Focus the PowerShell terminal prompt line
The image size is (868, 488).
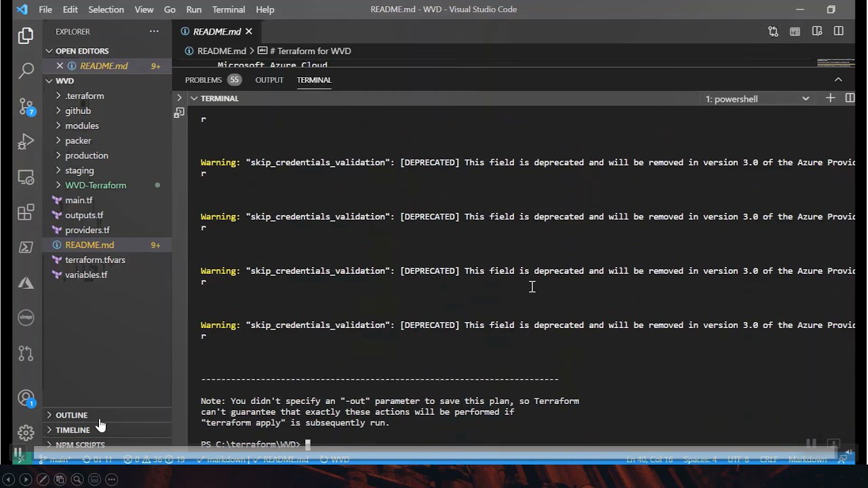pyautogui.click(x=255, y=445)
